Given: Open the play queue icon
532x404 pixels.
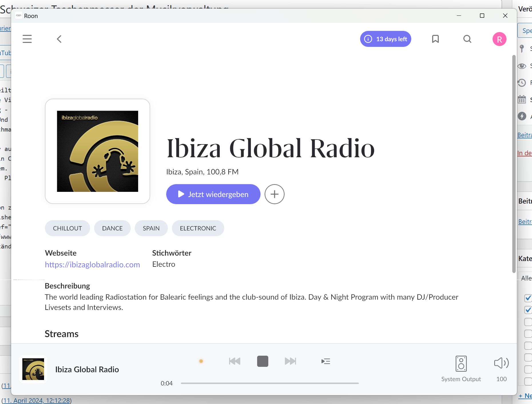Looking at the screenshot, I should (326, 361).
